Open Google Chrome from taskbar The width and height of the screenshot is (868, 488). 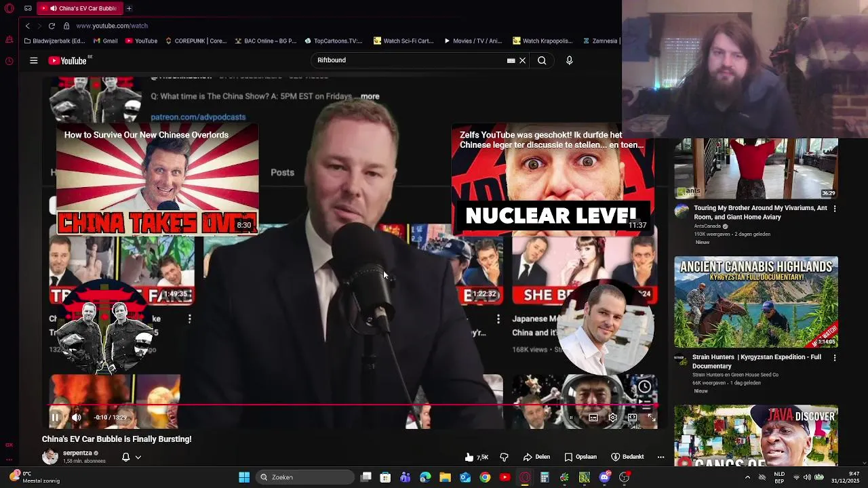[485, 477]
